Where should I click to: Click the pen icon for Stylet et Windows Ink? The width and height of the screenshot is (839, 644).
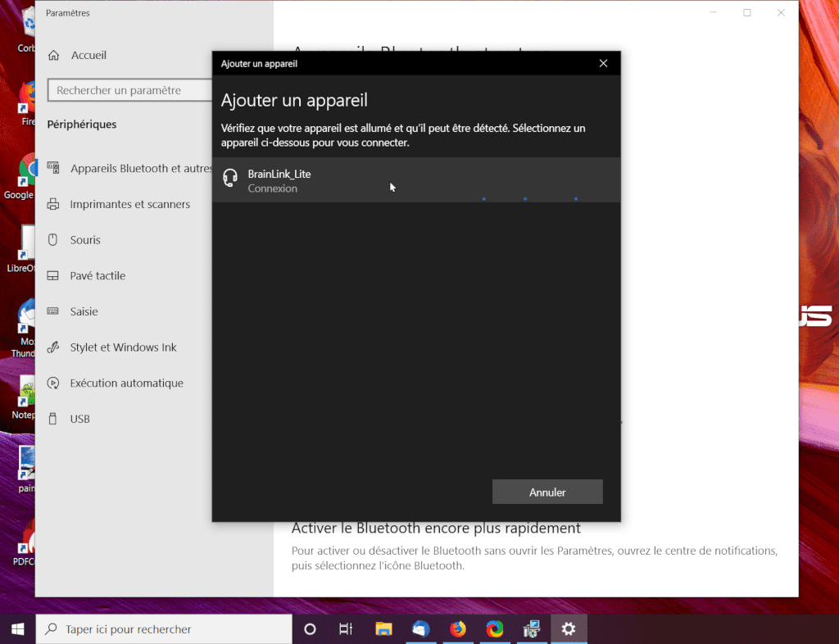tap(53, 347)
